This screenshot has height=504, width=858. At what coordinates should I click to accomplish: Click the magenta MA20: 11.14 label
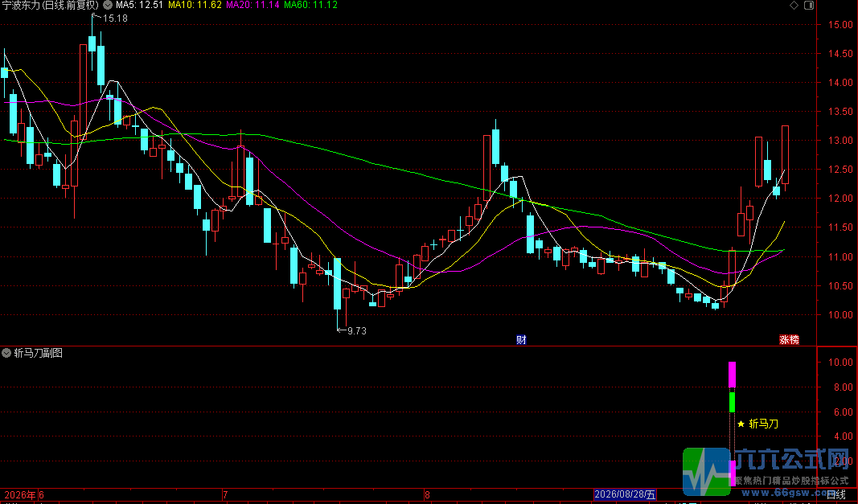coord(252,6)
